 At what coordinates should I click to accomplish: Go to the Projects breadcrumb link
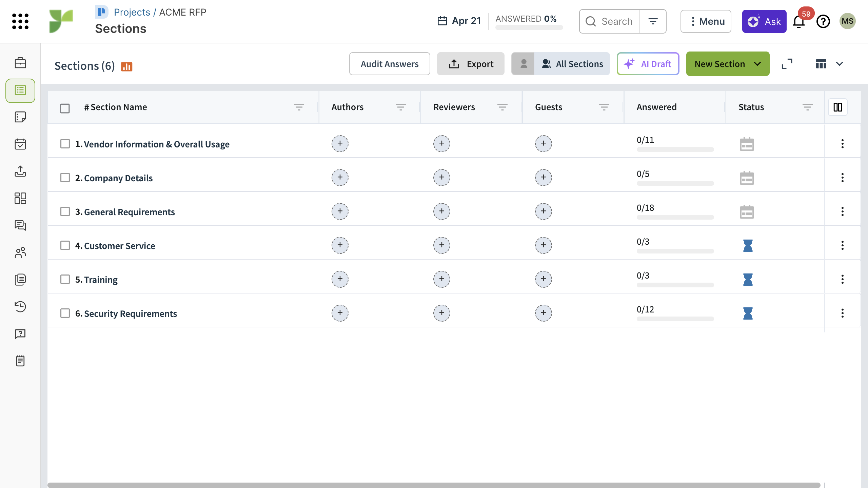click(132, 12)
